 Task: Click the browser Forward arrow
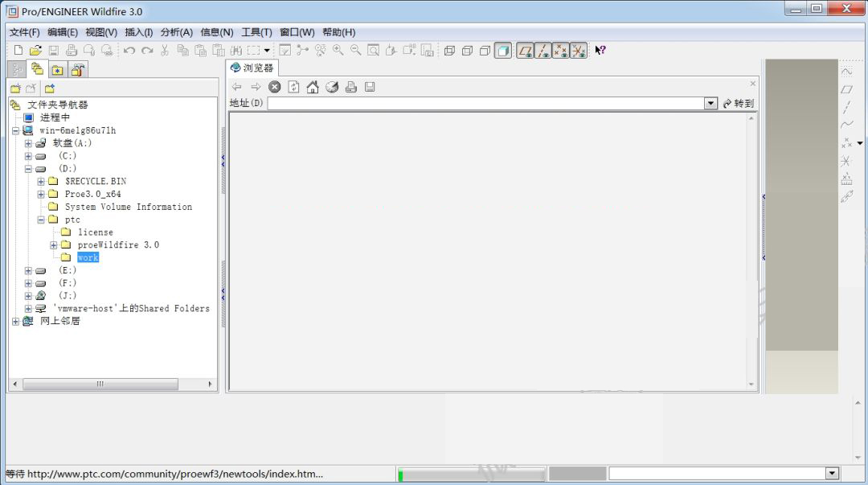click(x=256, y=87)
